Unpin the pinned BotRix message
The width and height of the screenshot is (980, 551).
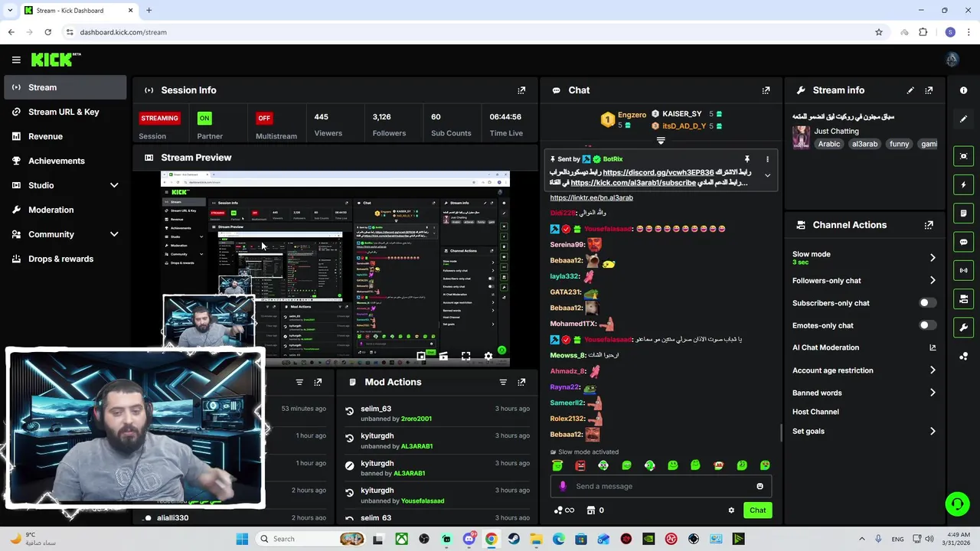(x=747, y=159)
